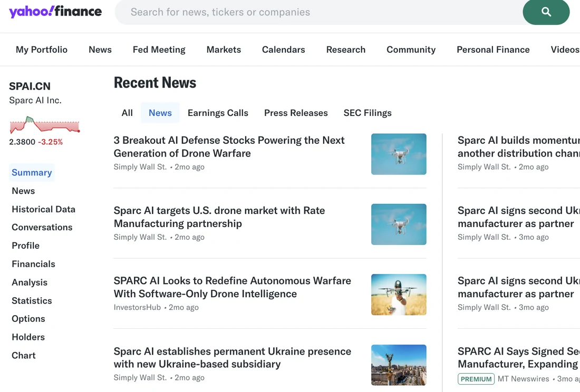Screen dimensions: 580x392
Task: Open Options from the sidebar
Action: click(28, 318)
